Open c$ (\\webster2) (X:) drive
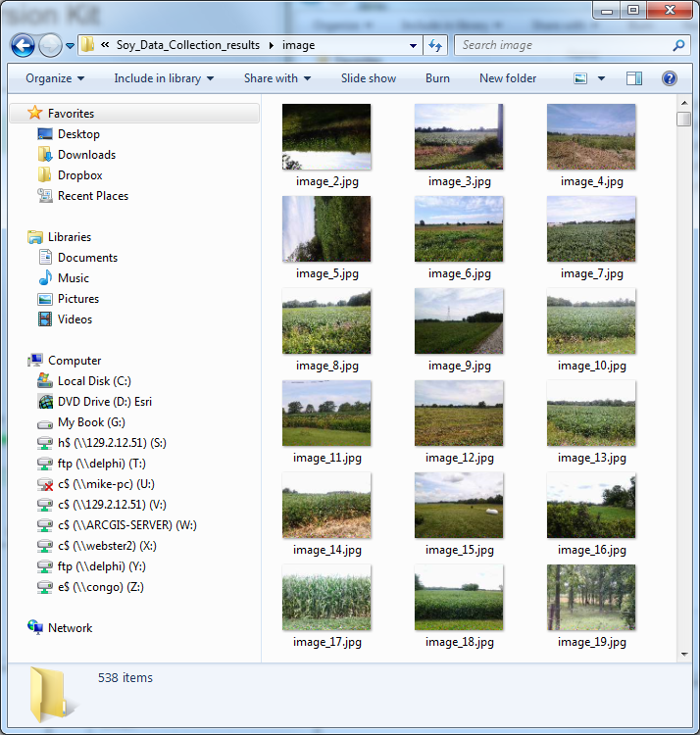The height and width of the screenshot is (735, 700). pos(107,546)
